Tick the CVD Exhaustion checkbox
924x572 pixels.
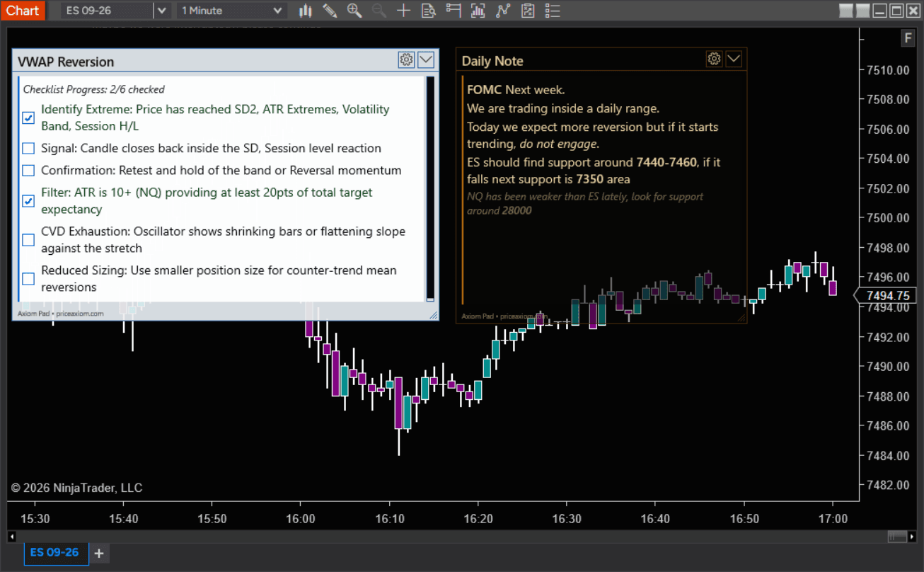click(x=28, y=240)
